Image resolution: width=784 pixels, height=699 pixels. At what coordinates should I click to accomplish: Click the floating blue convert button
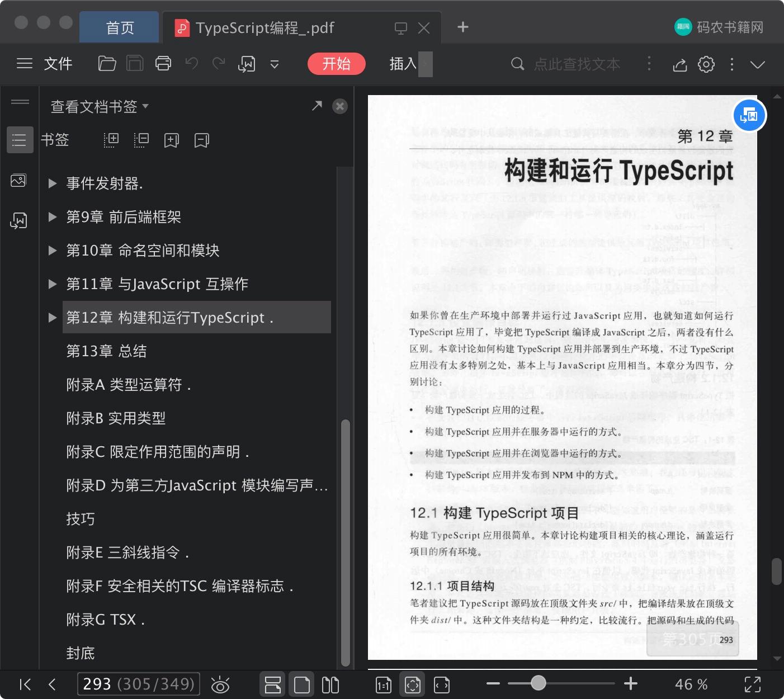(x=749, y=116)
